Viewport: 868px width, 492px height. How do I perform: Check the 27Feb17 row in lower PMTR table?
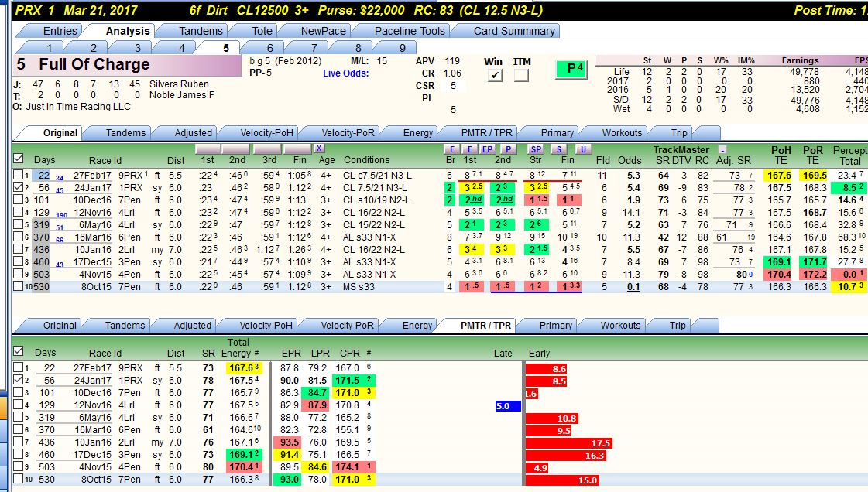[19, 367]
